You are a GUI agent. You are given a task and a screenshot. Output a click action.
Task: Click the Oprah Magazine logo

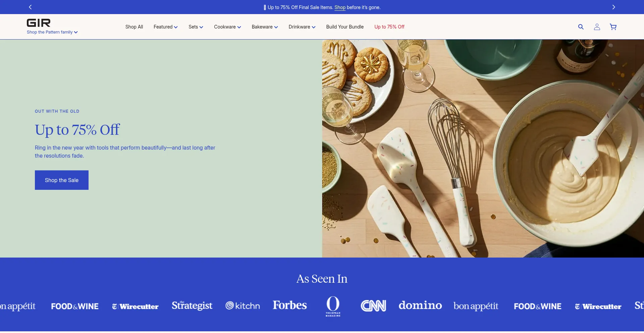pos(333,306)
